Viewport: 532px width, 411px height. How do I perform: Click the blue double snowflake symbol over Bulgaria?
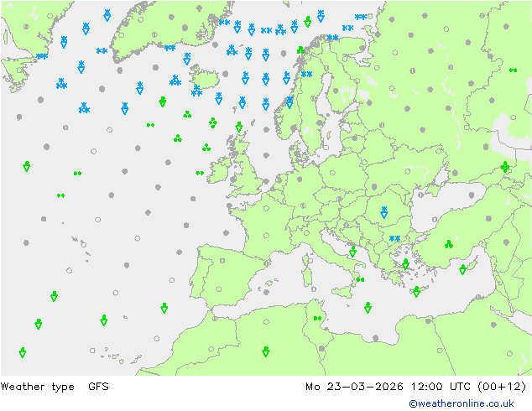[394, 239]
